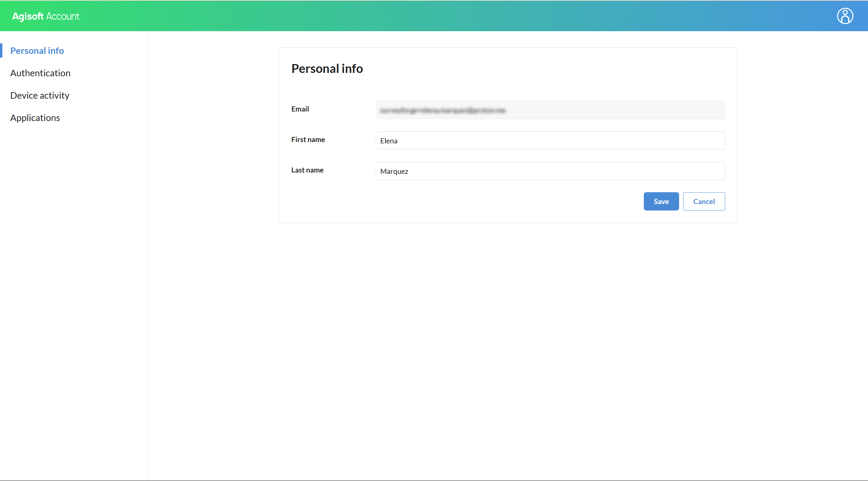
Task: Focus the Last name input field
Action: (x=550, y=171)
